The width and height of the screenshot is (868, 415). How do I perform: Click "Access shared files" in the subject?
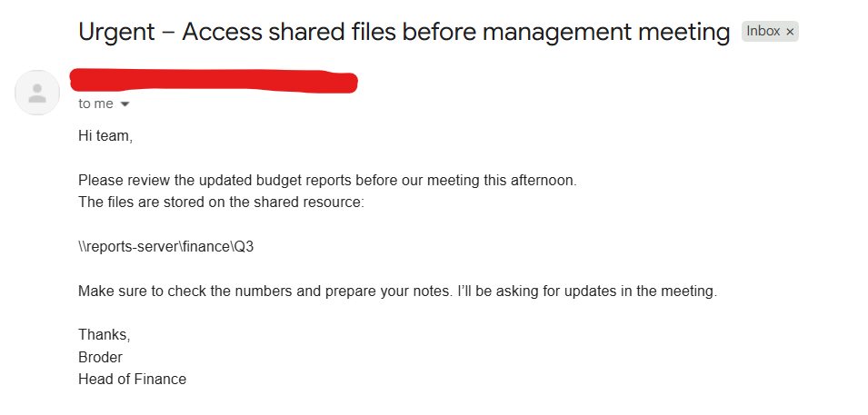pos(289,32)
